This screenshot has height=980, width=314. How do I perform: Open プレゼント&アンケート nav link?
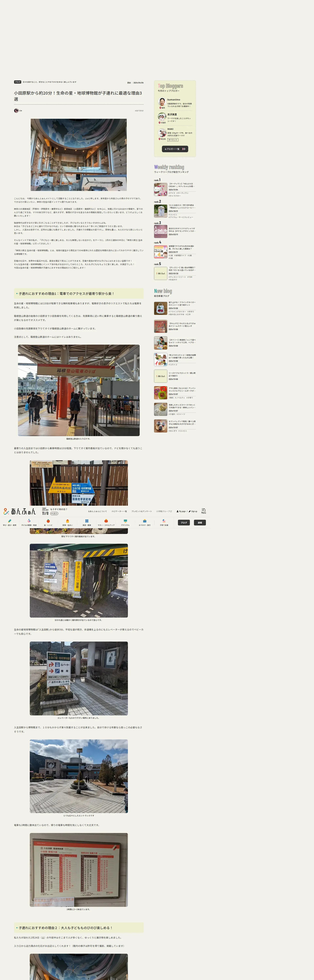(142, 511)
